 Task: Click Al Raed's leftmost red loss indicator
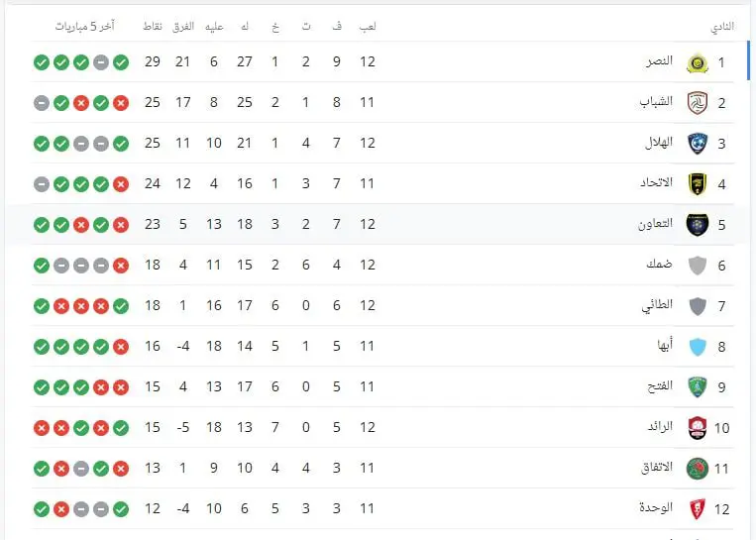(42, 428)
